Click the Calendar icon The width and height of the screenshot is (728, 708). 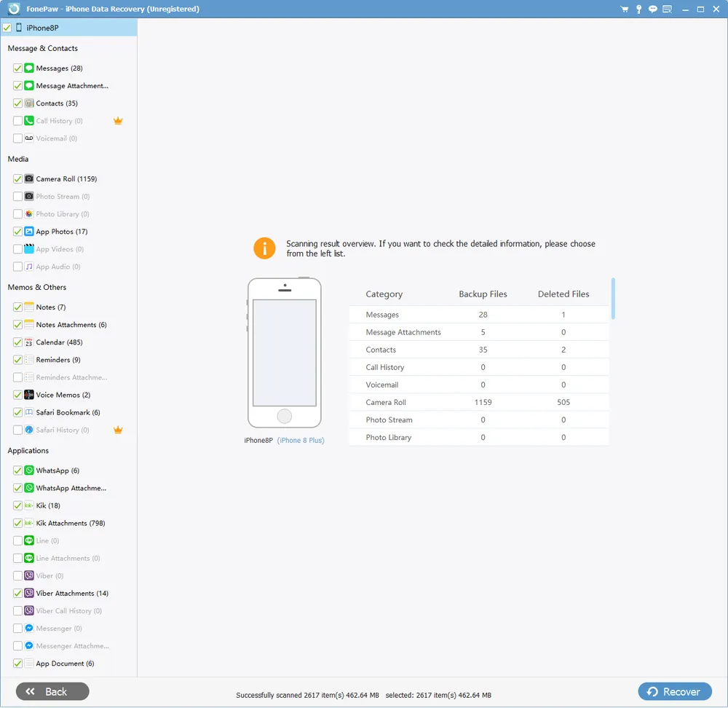[29, 342]
